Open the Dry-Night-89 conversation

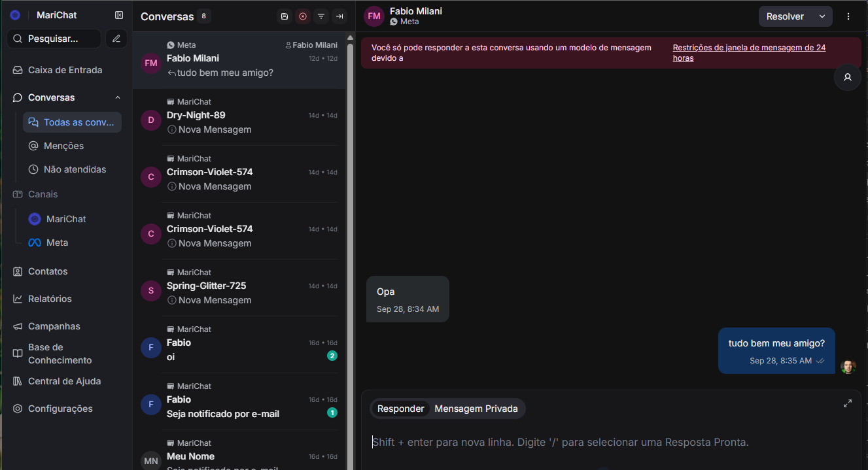[239, 117]
